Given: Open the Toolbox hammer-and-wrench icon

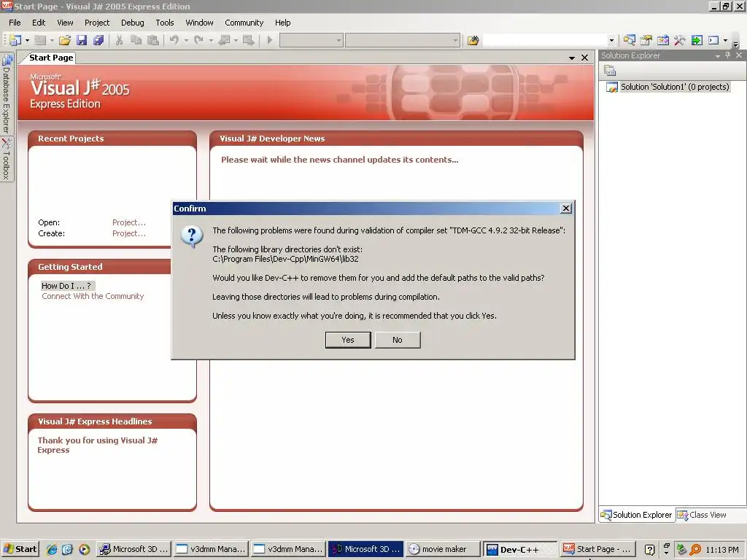Looking at the screenshot, I should [x=679, y=41].
